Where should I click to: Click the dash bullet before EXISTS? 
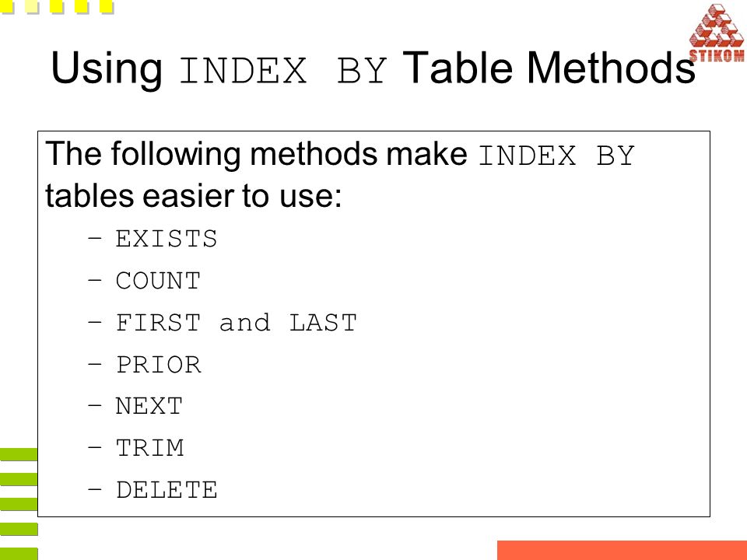pos(95,236)
